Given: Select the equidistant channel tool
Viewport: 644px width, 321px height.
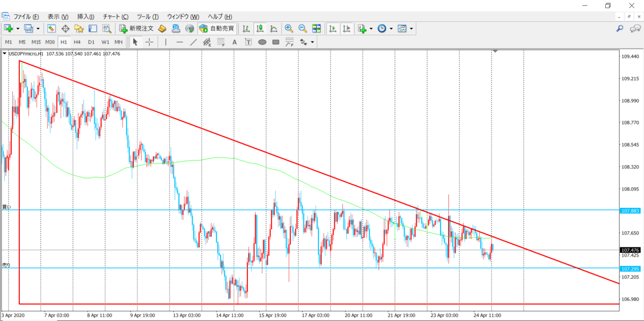Looking at the screenshot, I should click(x=207, y=42).
